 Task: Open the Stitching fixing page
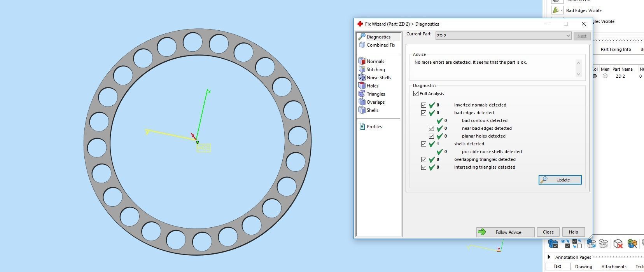click(x=372, y=70)
